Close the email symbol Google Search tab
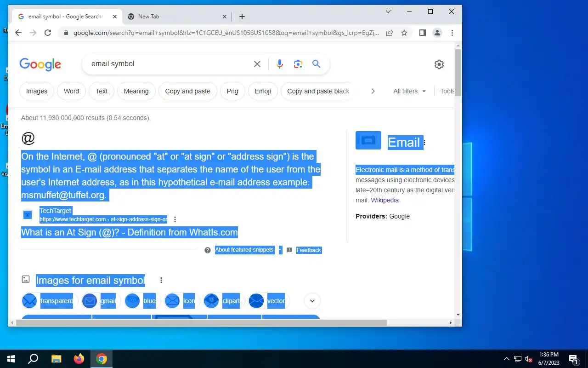The image size is (588, 368). (x=115, y=17)
